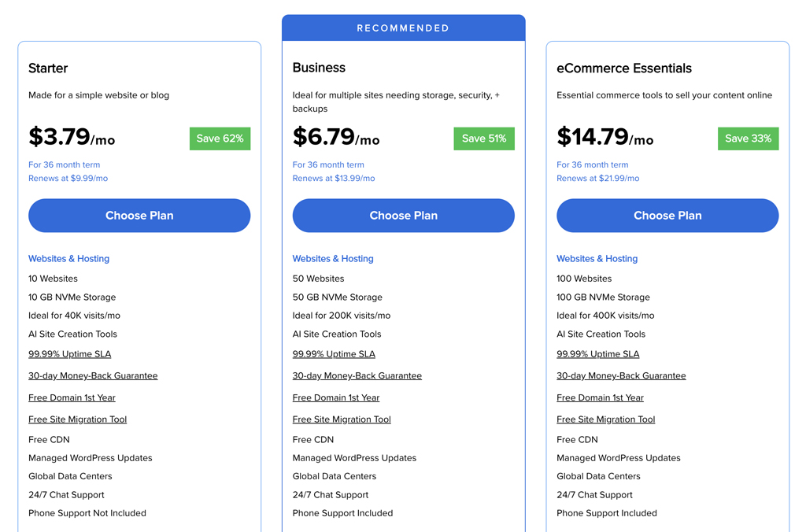Click Free Domain 1st Year in eCommerce column
Screen dimensions: 806x532
point(600,397)
